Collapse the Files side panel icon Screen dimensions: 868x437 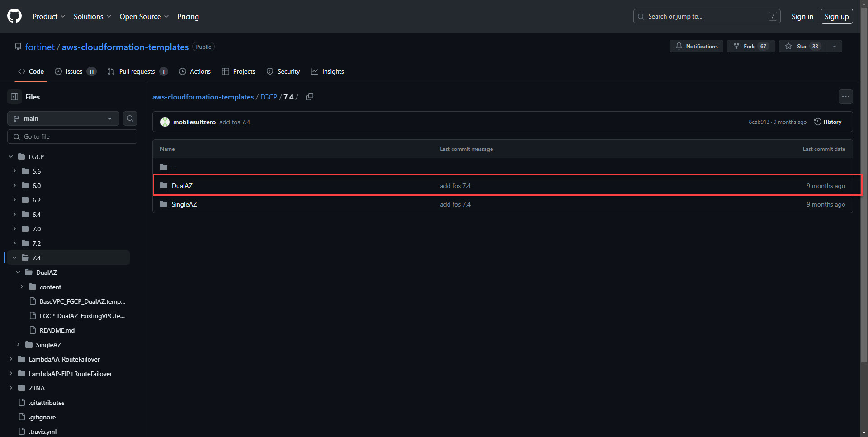pyautogui.click(x=14, y=97)
